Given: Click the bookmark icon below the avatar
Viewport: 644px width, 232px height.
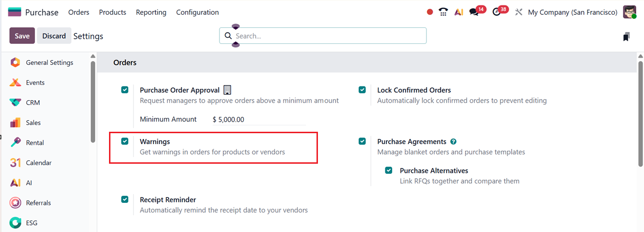Looking at the screenshot, I should pyautogui.click(x=626, y=37).
